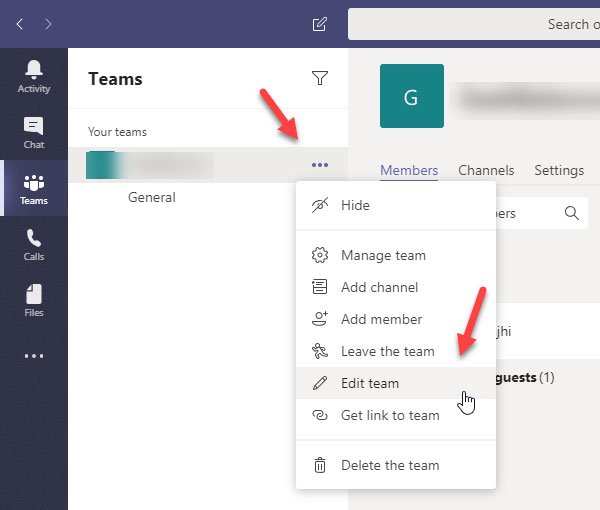Click the Get link chain icon

pos(320,415)
